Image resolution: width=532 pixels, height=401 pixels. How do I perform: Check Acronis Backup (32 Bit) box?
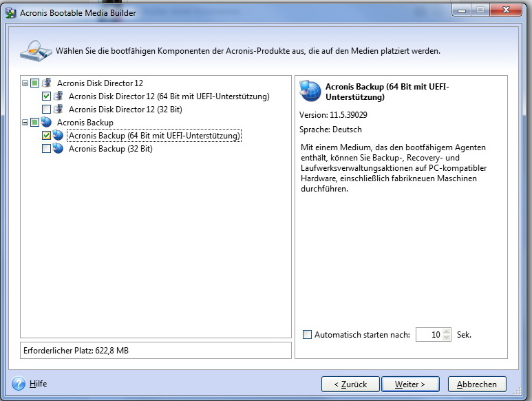click(47, 148)
